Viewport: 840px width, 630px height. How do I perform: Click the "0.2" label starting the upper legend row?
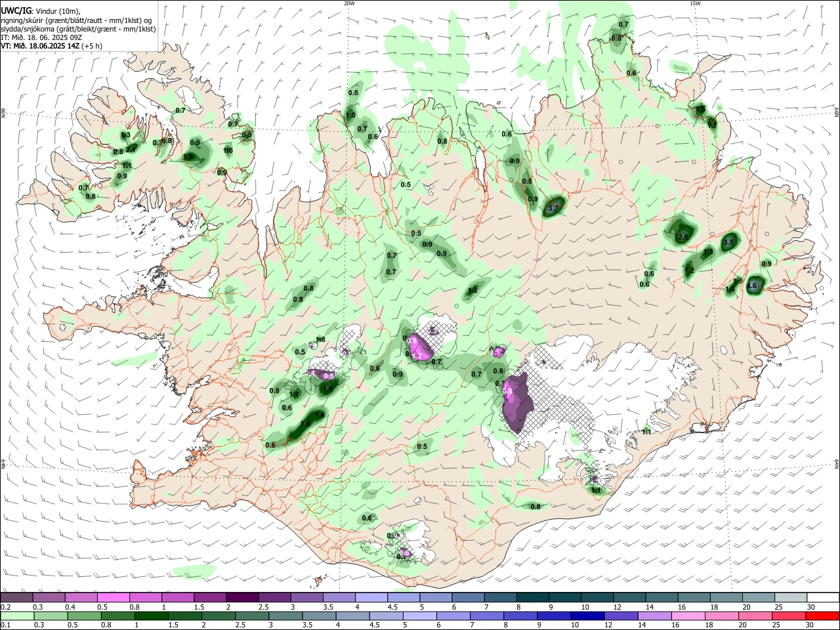[6, 607]
